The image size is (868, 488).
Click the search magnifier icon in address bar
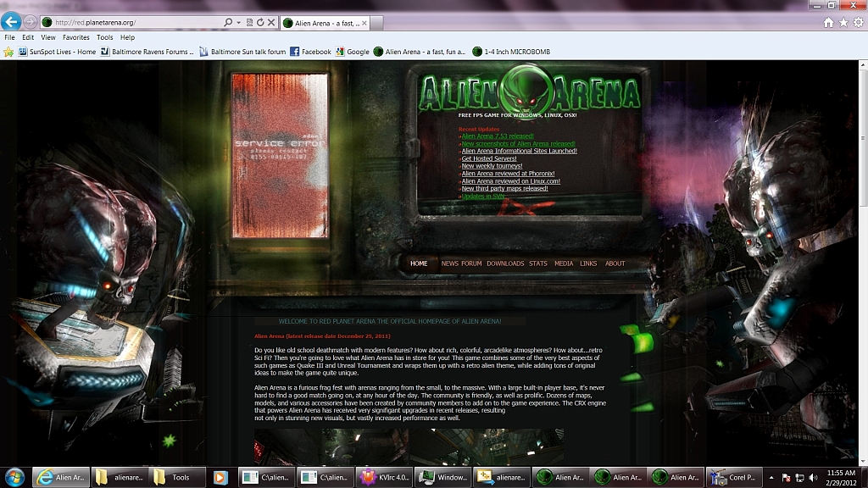[227, 22]
